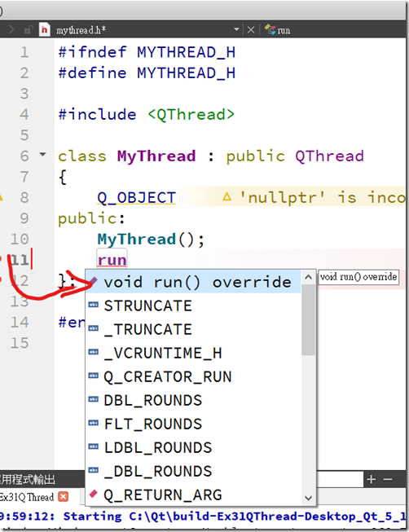Close the mythread.h document
This screenshot has height=532, width=409.
click(251, 30)
